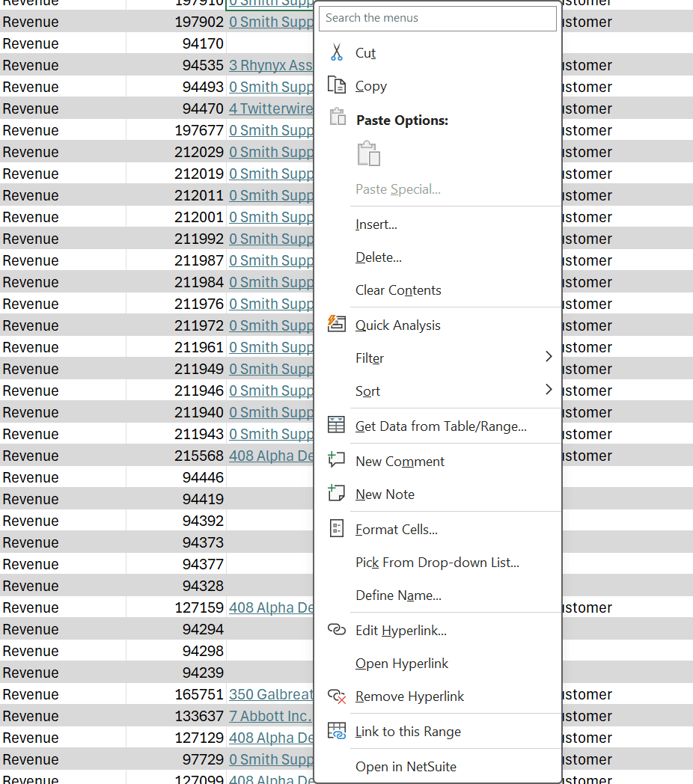Screen dimensions: 693x784
Task: Open the 4 Twitterwire hyperlink in row 94470
Action: [271, 109]
